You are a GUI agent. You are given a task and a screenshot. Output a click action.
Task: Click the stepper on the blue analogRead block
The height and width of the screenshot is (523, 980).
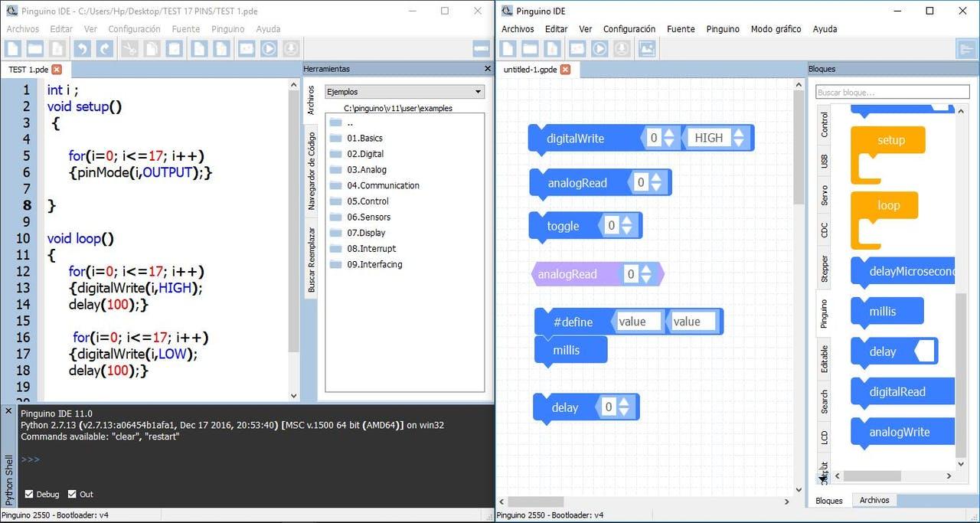point(658,182)
